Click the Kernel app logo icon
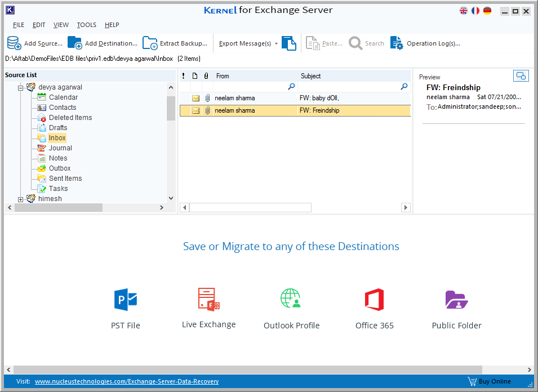Image resolution: width=538 pixels, height=392 pixels. point(10,10)
